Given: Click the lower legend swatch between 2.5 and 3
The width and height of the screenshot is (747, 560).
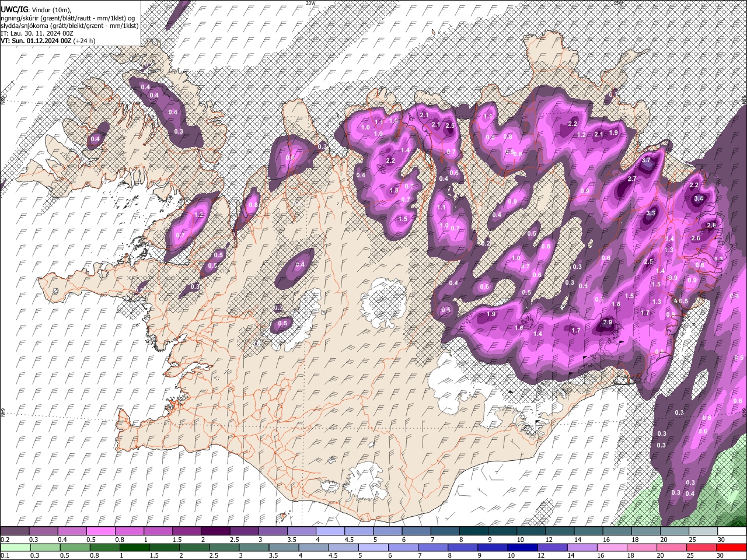Looking at the screenshot, I should click(224, 547).
